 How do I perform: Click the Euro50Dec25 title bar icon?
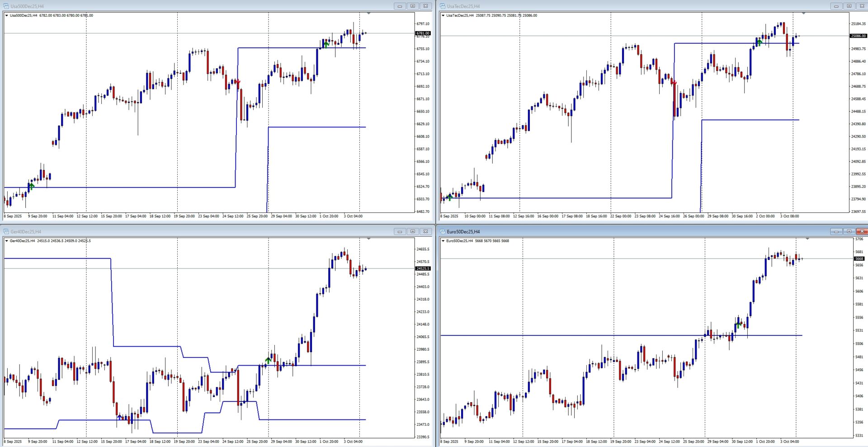(x=443, y=231)
